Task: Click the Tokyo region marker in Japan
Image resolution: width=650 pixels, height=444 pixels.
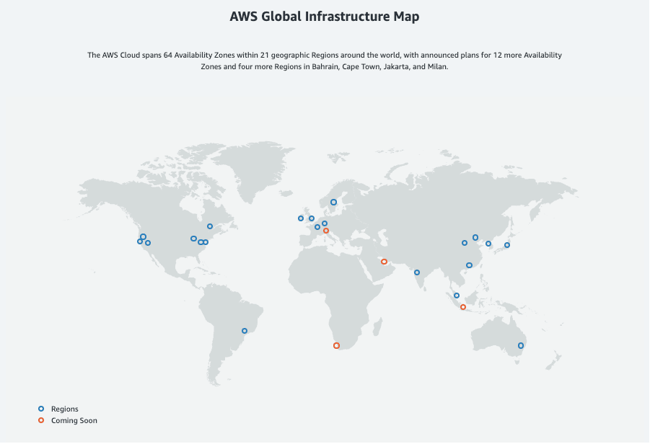Action: (507, 245)
